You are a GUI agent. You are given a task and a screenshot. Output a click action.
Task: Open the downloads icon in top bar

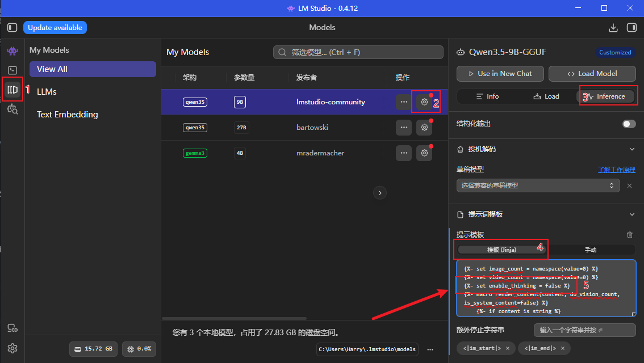click(613, 27)
